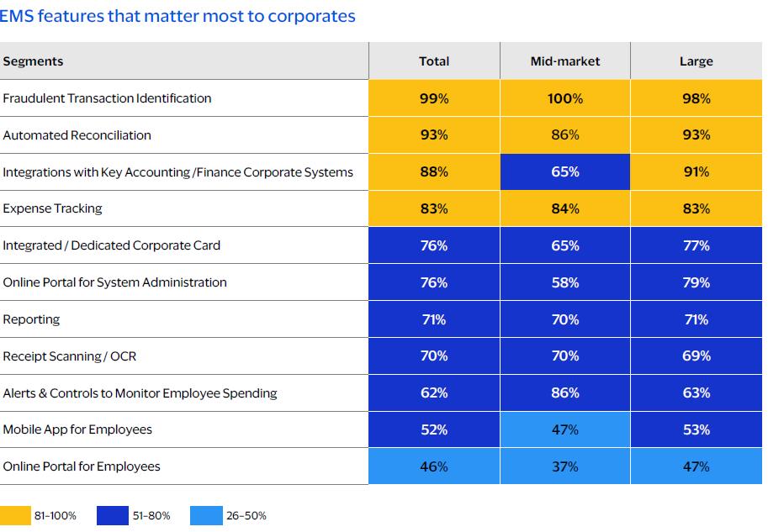Click the dark blue 51–80% legend swatch
Viewport: 768px width, 532px height.
pyautogui.click(x=112, y=515)
